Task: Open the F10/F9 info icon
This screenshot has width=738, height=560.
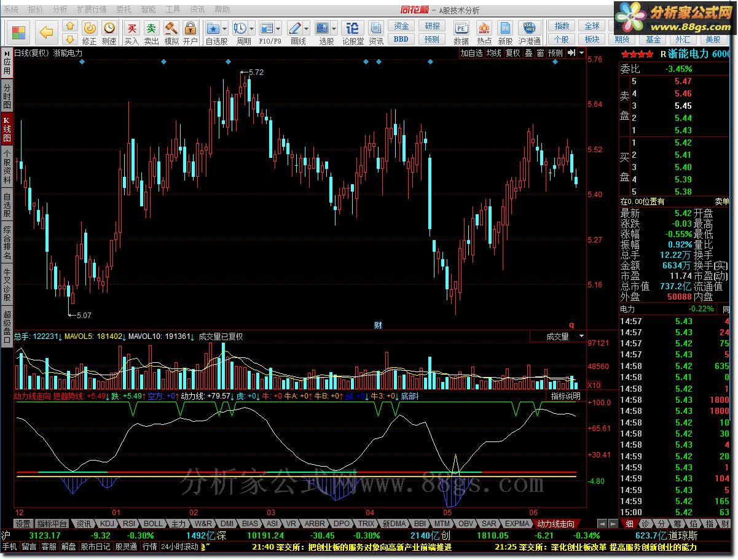Action: (x=267, y=28)
